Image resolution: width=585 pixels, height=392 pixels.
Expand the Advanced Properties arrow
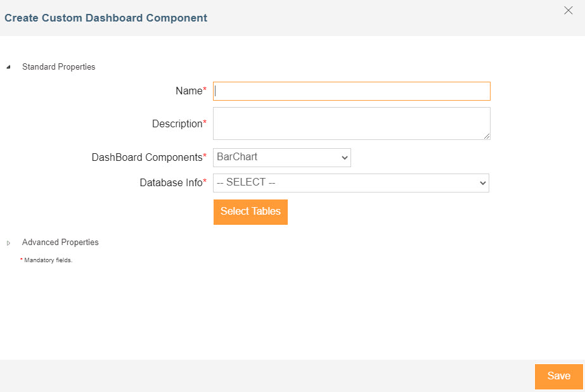pos(8,243)
